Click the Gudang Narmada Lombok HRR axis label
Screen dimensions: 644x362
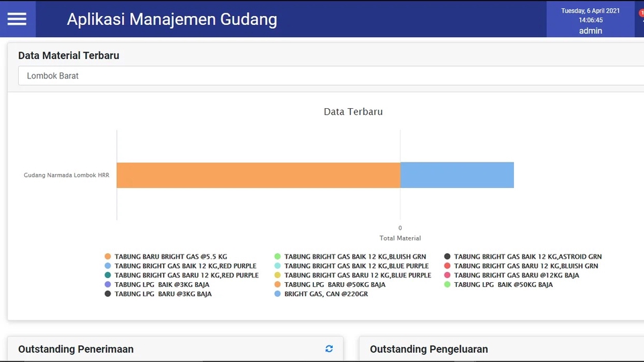[66, 175]
